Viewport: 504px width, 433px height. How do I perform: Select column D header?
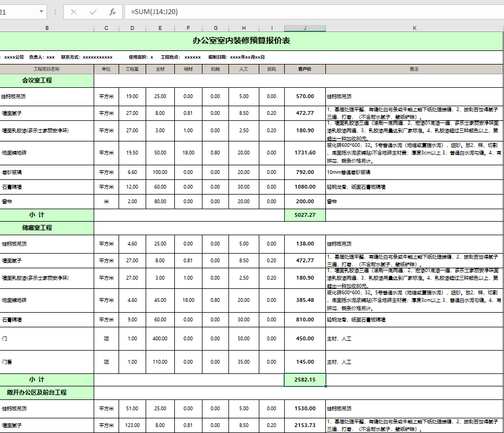tap(133, 28)
